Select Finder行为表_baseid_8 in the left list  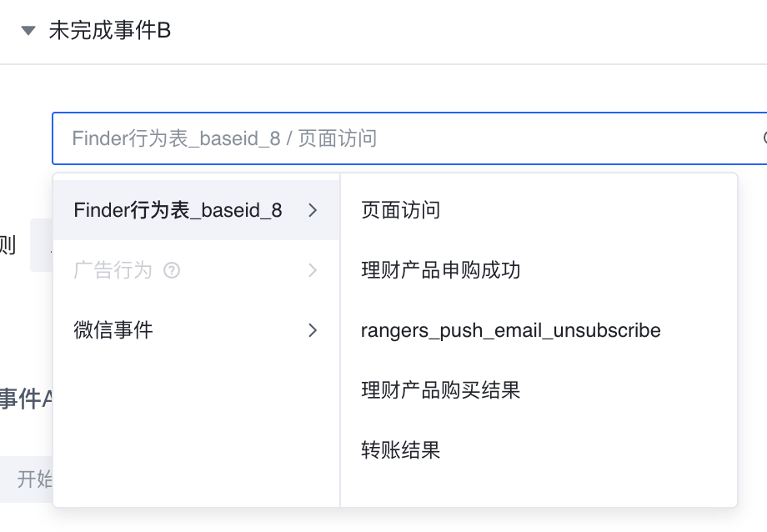click(x=178, y=210)
